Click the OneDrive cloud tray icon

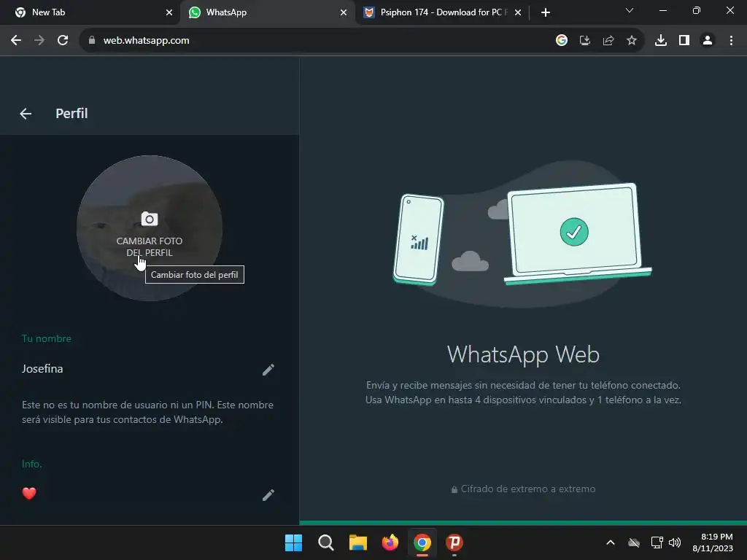pyautogui.click(x=634, y=542)
